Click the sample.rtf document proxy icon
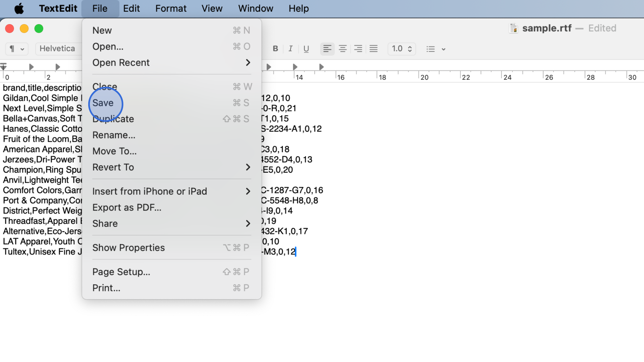 point(514,28)
